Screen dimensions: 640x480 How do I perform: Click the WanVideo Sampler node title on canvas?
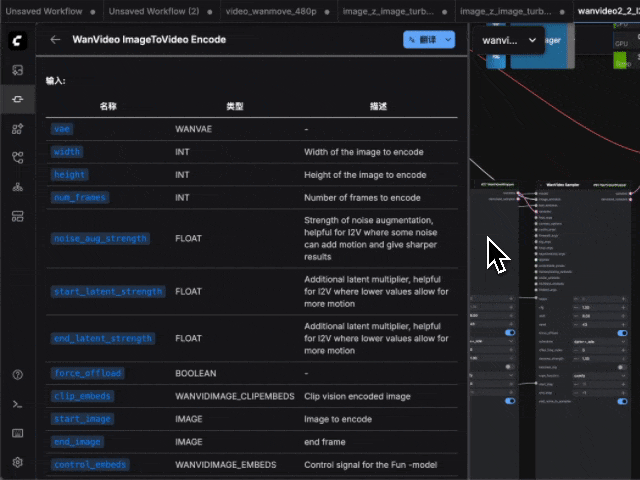(562, 185)
